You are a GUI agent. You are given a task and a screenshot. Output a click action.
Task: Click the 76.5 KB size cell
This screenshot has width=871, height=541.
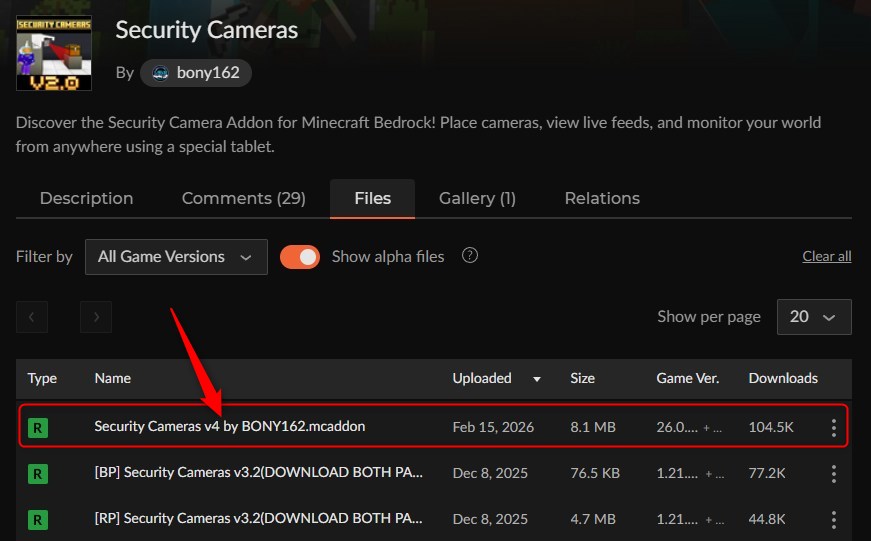595,473
